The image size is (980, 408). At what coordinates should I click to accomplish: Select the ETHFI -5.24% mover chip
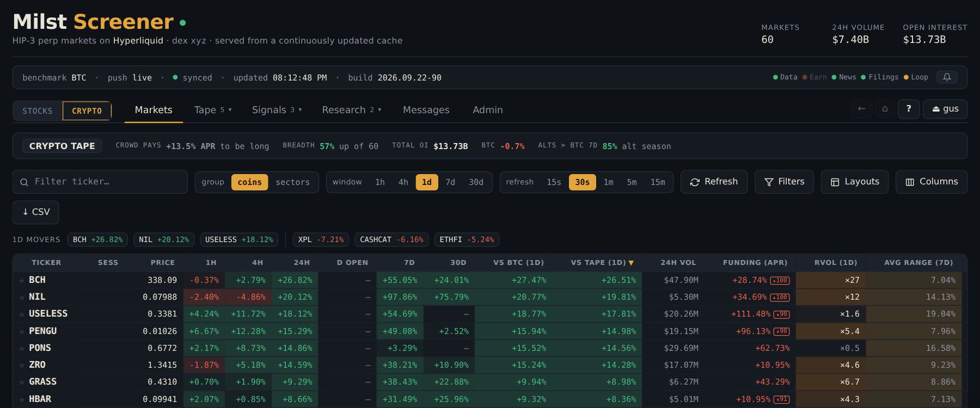(x=467, y=240)
